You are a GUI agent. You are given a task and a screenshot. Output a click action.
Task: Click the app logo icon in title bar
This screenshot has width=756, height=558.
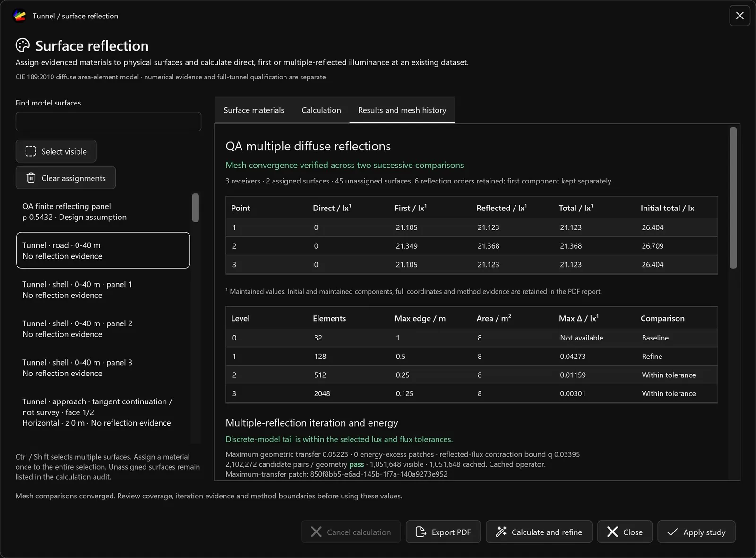[19, 16]
